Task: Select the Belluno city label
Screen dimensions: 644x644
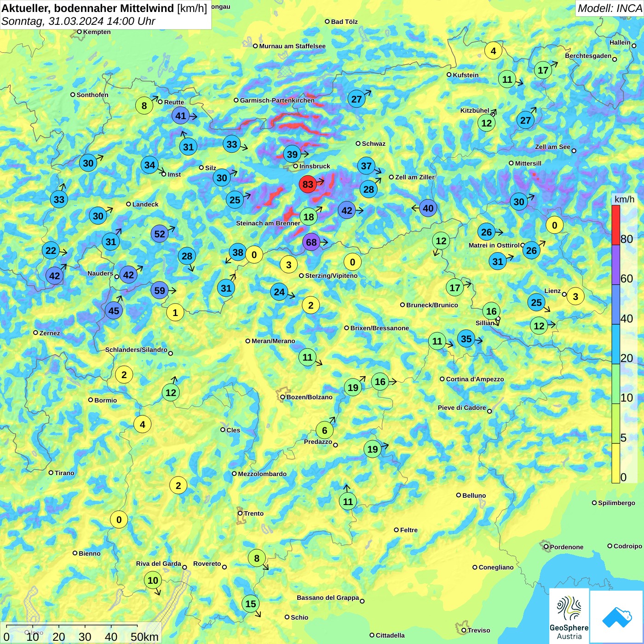Action: pyautogui.click(x=474, y=495)
